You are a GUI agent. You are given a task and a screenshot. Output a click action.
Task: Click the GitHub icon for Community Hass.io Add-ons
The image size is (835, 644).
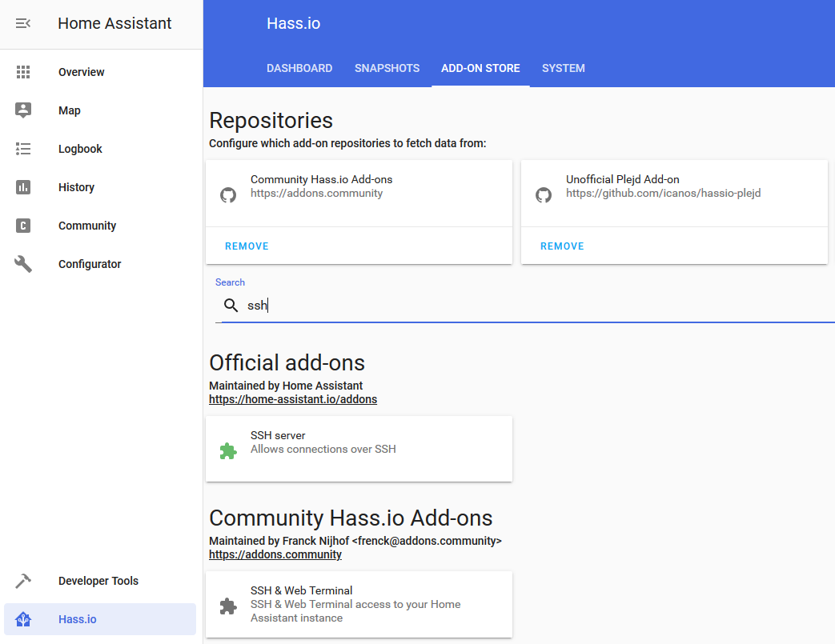(228, 194)
